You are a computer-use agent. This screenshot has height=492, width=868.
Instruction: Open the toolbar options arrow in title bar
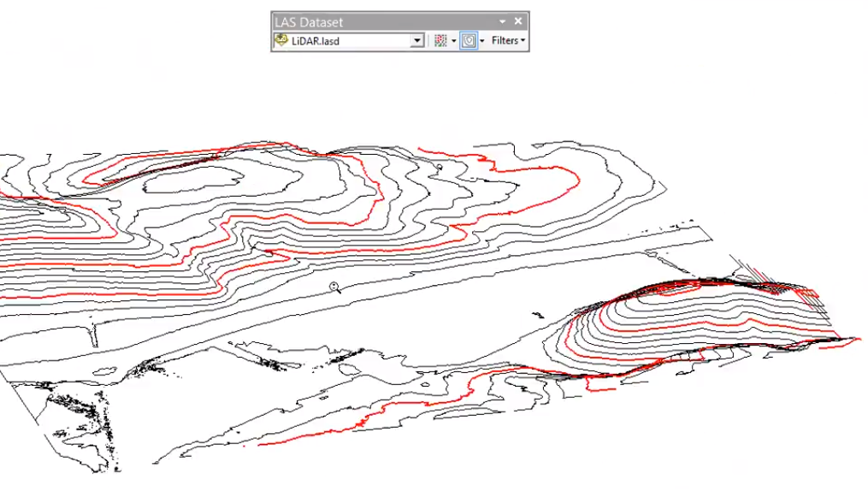click(503, 21)
